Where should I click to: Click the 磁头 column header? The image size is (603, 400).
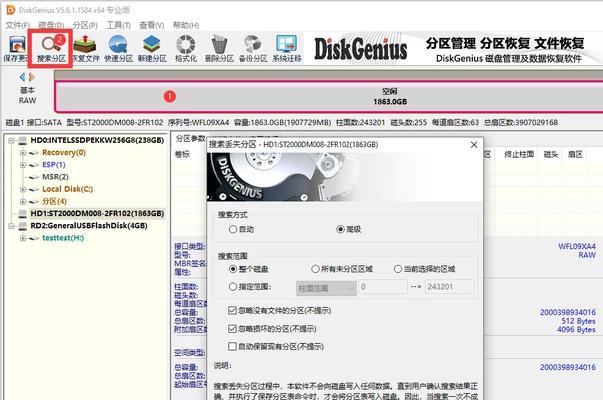[551, 154]
